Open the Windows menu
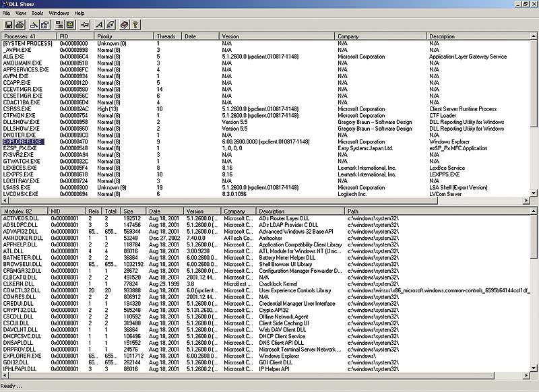The height and width of the screenshot is (392, 539). coord(59,13)
